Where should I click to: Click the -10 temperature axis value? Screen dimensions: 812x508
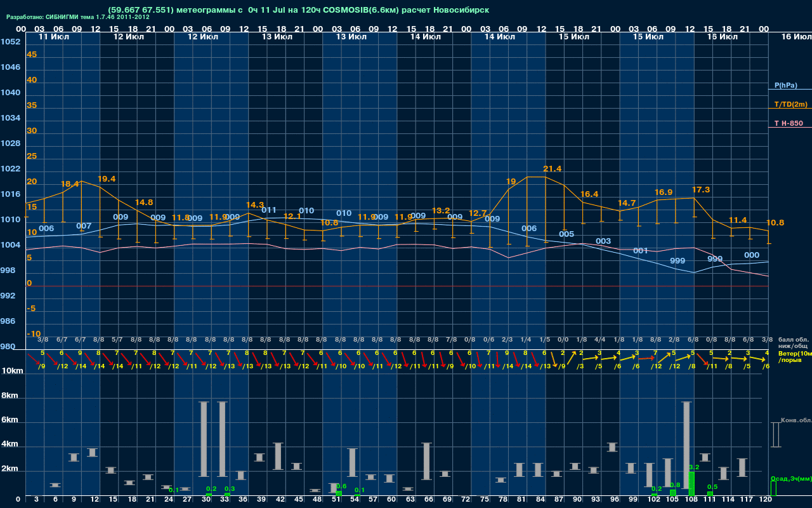pos(34,334)
